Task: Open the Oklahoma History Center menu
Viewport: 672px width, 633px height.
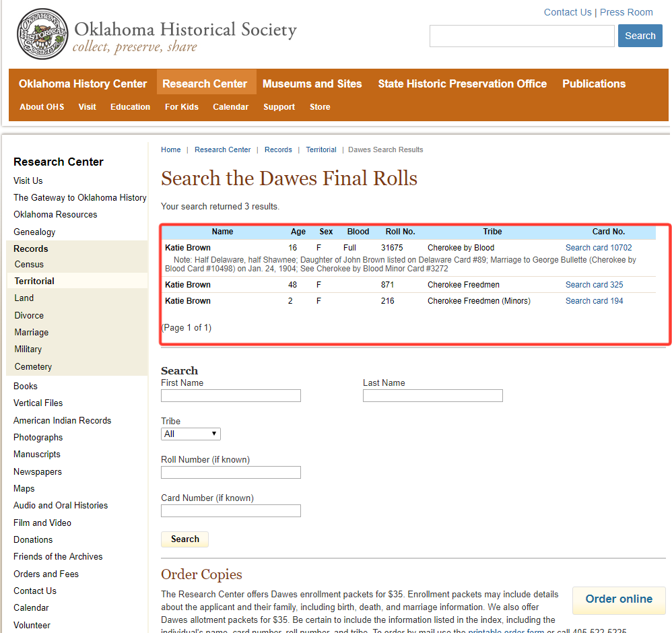Action: click(x=83, y=84)
